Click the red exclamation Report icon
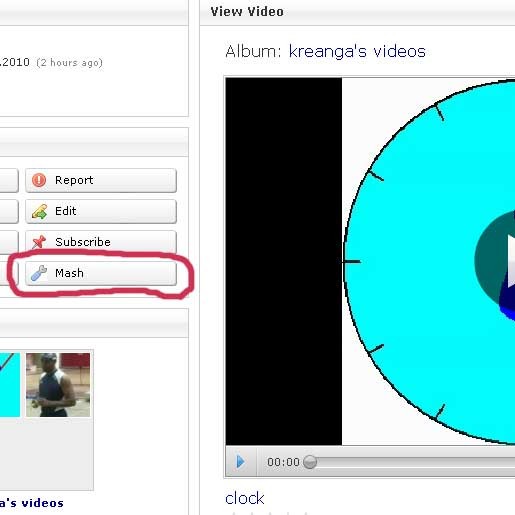The height and width of the screenshot is (515, 515). (39, 180)
